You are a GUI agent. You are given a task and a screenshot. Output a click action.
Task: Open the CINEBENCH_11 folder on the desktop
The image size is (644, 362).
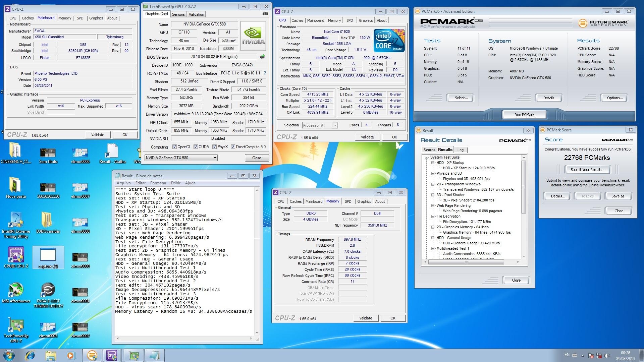(15, 153)
